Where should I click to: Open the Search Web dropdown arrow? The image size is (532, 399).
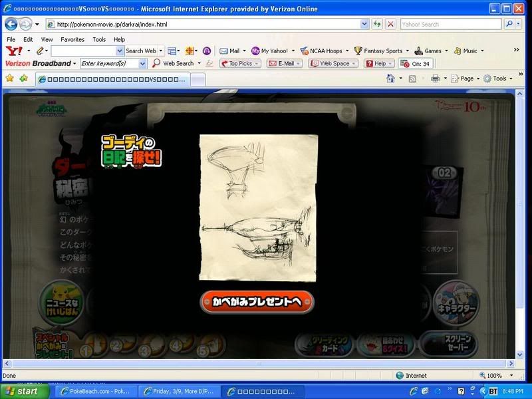tap(161, 51)
